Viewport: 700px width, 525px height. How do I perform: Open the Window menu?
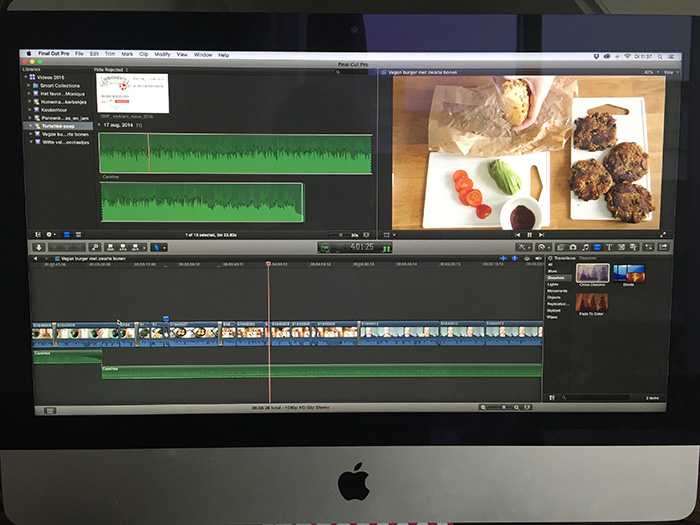tap(203, 55)
